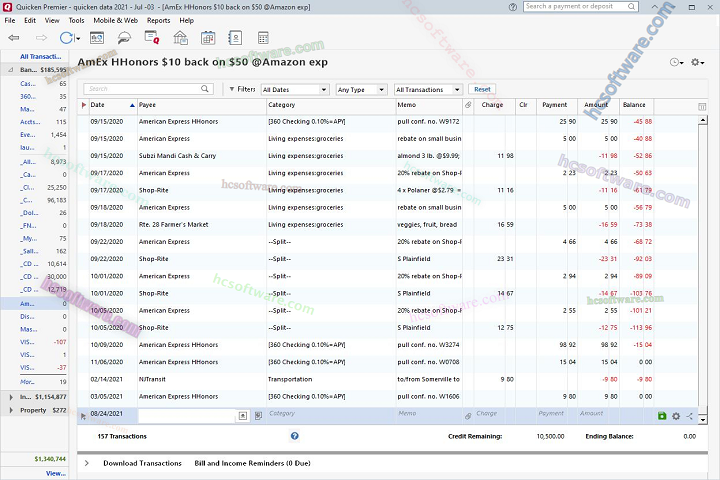This screenshot has width=720, height=480.
Task: Go forward with the right arrow icon
Action: 41,38
